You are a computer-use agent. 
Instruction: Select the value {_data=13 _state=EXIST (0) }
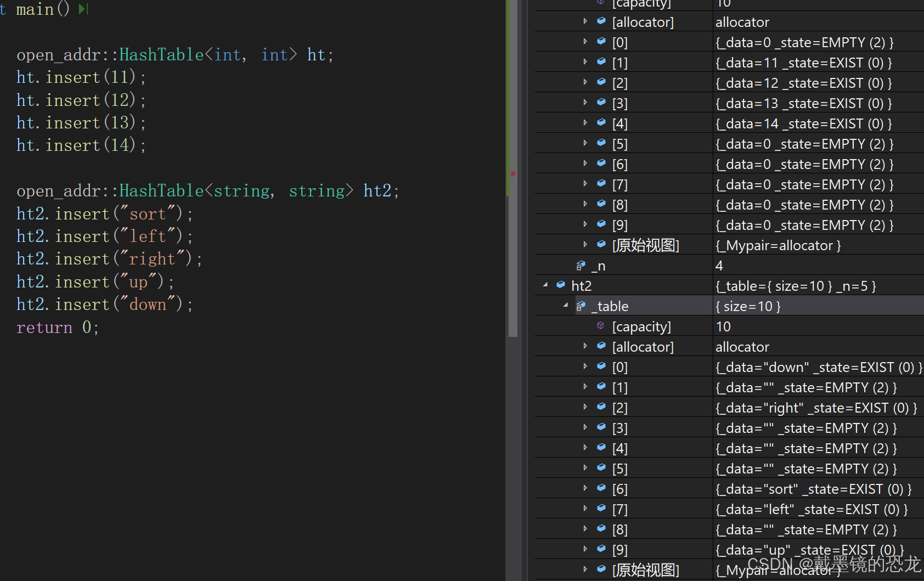pyautogui.click(x=804, y=103)
